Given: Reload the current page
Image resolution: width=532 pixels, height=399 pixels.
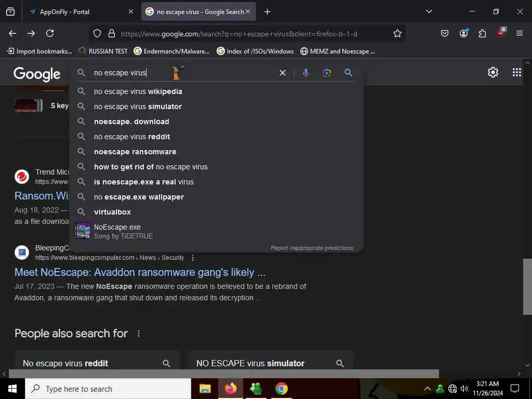Looking at the screenshot, I should pyautogui.click(x=50, y=33).
